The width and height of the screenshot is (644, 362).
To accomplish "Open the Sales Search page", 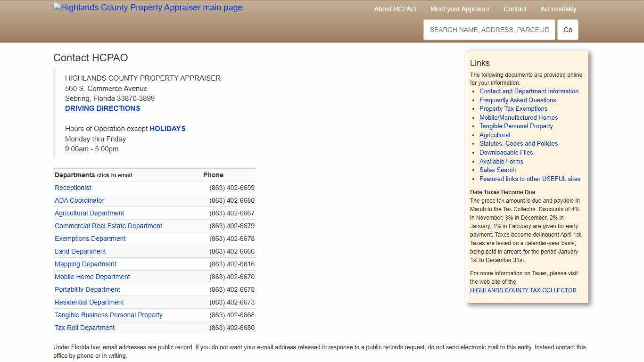I will click(497, 170).
